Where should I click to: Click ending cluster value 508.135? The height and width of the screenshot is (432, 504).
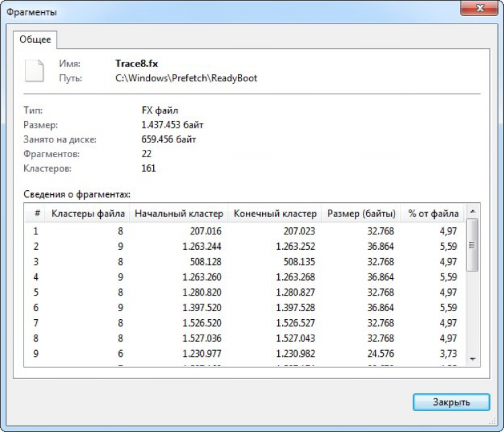[x=299, y=261]
